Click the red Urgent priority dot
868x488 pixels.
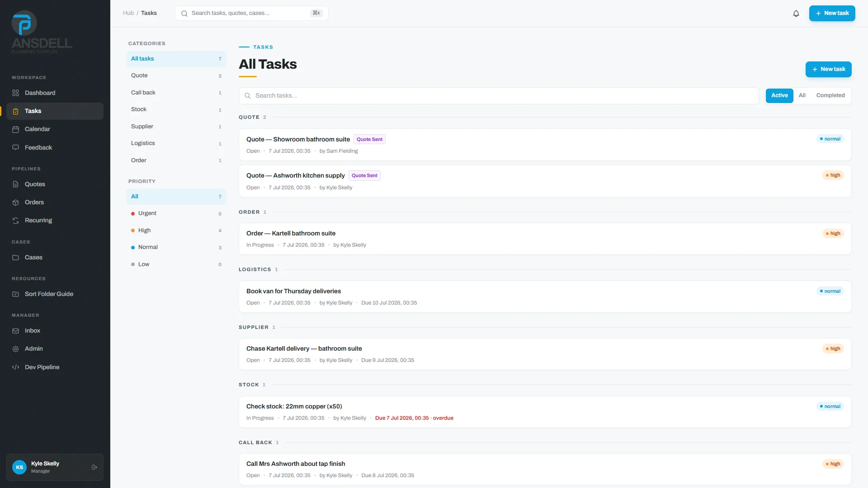pyautogui.click(x=133, y=214)
